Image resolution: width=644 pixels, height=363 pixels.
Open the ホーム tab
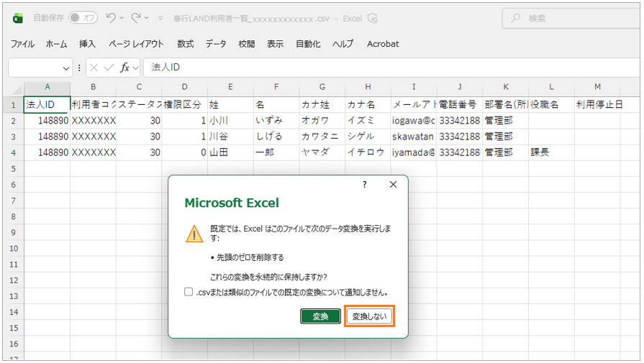[56, 44]
